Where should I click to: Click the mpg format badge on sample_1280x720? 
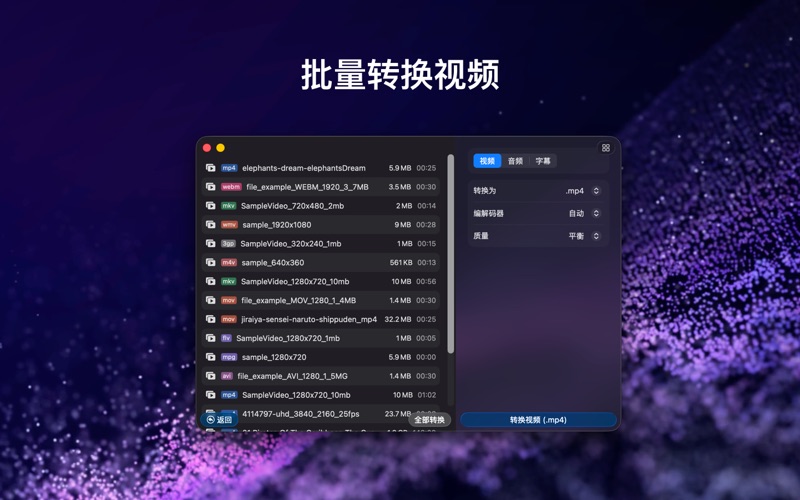(229, 357)
